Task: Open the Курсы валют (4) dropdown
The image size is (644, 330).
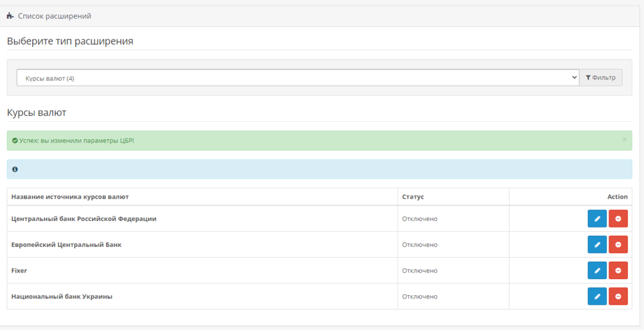Action: tap(298, 78)
